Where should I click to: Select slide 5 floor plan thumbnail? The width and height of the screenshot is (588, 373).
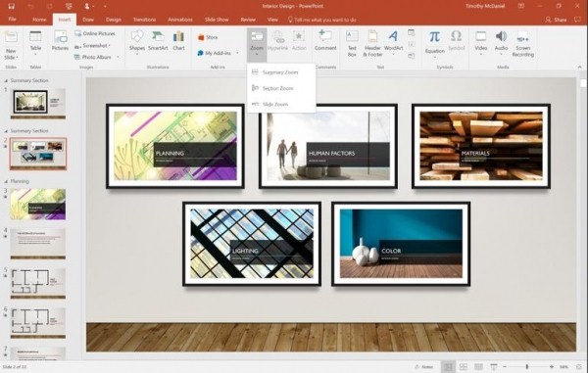click(x=38, y=283)
